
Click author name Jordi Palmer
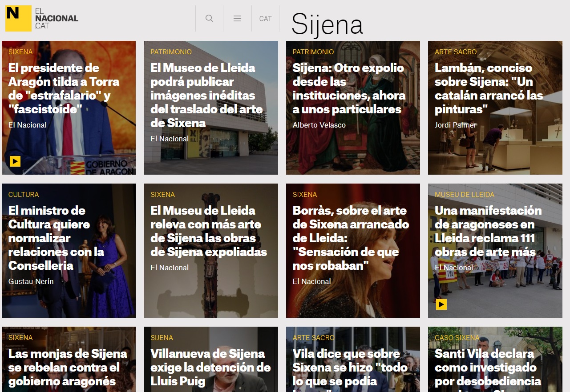coord(455,125)
